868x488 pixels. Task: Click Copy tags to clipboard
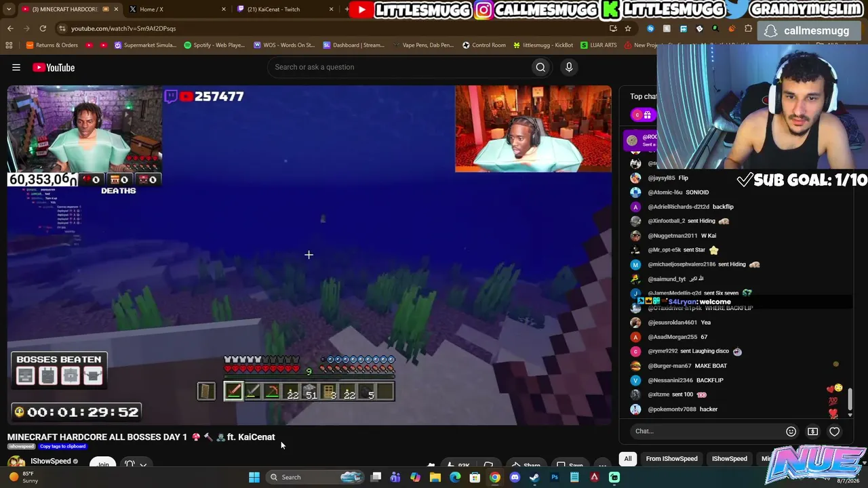tap(63, 447)
